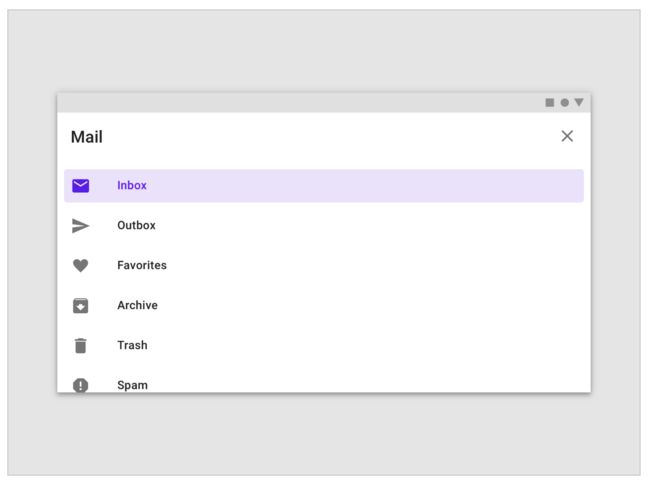
Task: Click the Mail drawer title
Action: point(87,137)
